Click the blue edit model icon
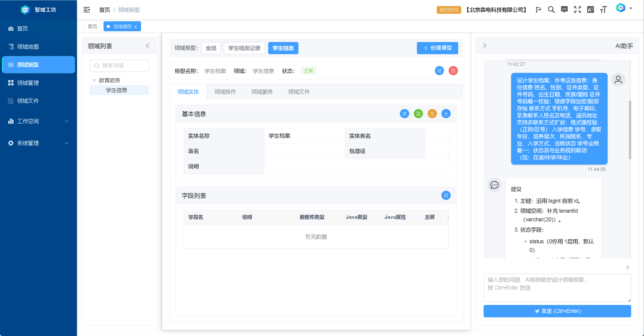This screenshot has width=644, height=336. (439, 71)
